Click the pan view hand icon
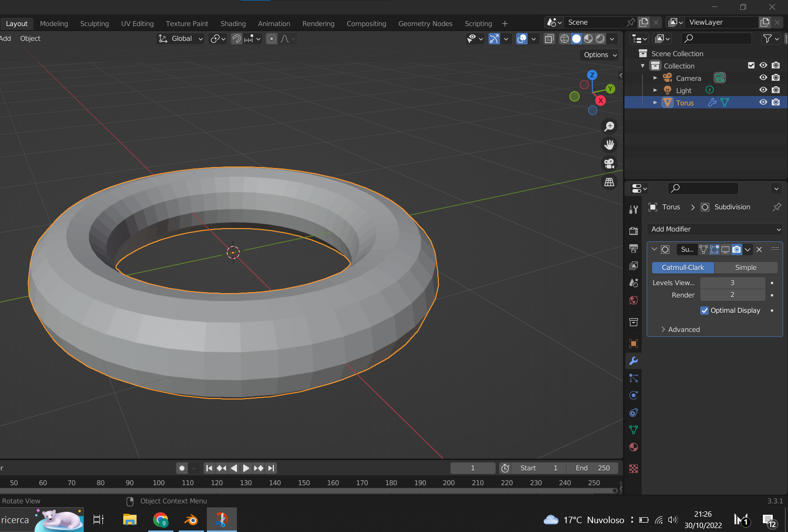The width and height of the screenshot is (788, 532). [609, 145]
